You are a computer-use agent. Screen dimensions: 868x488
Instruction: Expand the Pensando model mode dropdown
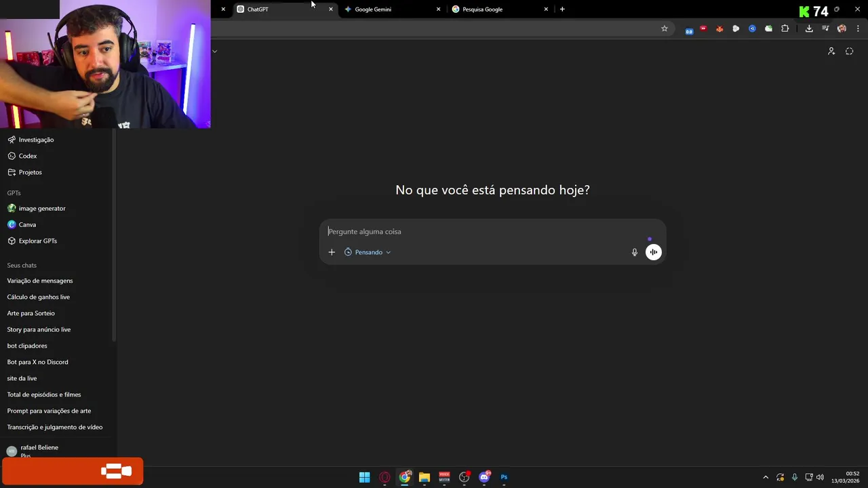click(368, 252)
